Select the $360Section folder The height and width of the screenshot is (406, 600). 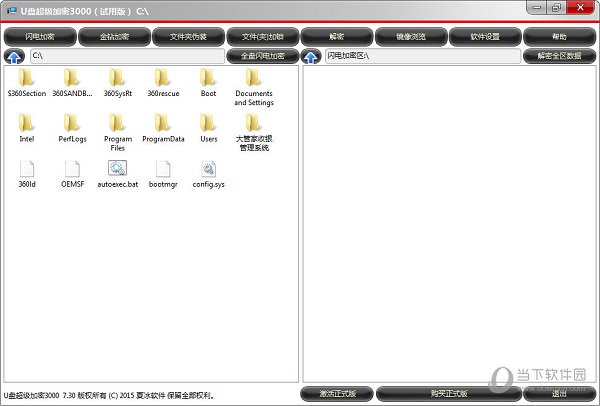[27, 78]
